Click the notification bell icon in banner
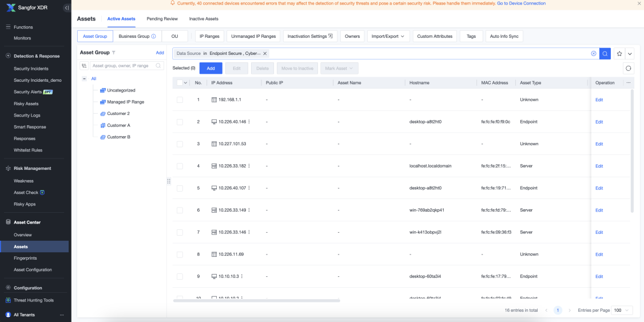The image size is (644, 322). tap(173, 3)
